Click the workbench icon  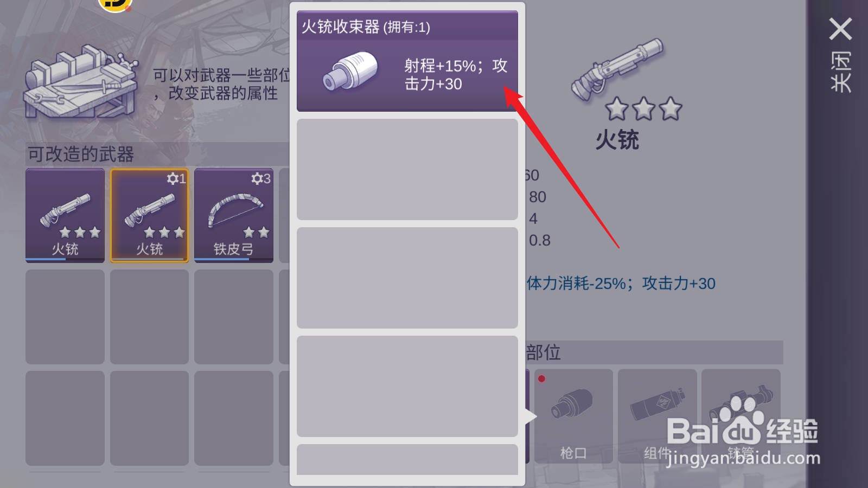(80, 82)
